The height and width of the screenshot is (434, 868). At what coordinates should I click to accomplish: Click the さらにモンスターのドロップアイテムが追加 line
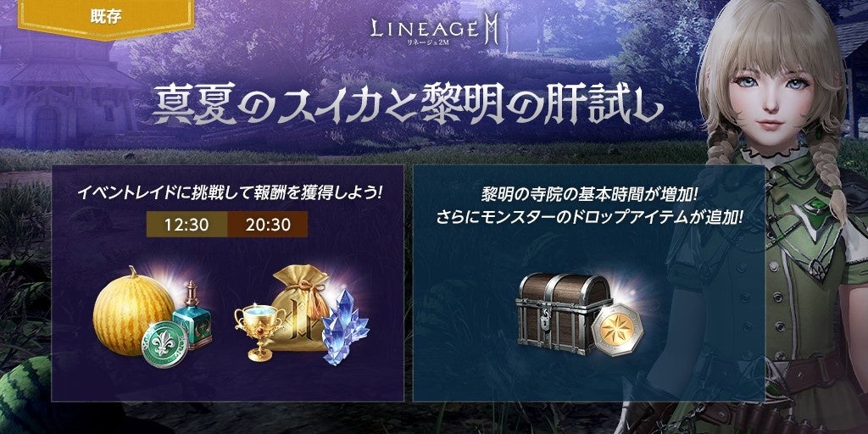(x=589, y=218)
